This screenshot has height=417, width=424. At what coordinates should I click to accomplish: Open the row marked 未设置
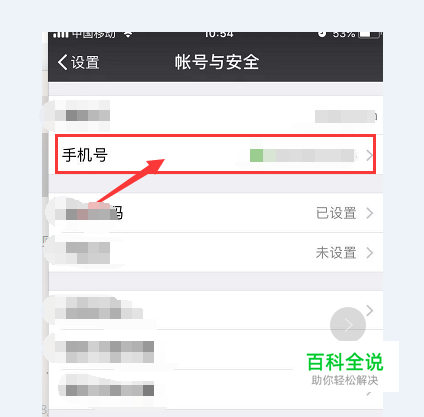(215, 252)
